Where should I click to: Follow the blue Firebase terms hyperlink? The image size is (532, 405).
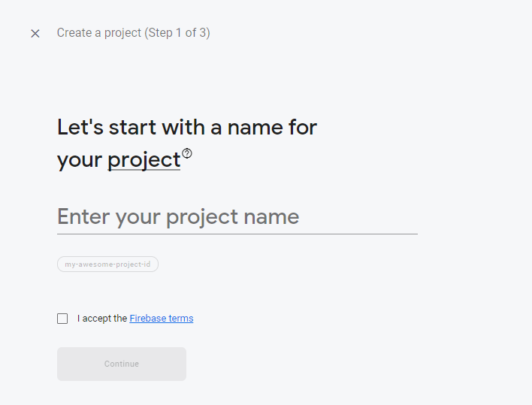(x=161, y=319)
